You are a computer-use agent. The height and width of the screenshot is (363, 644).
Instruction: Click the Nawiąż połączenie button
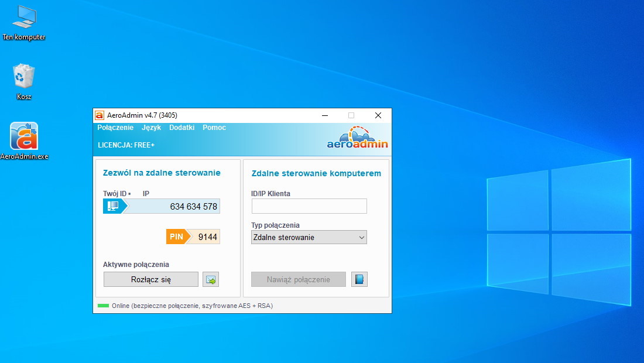[299, 279]
